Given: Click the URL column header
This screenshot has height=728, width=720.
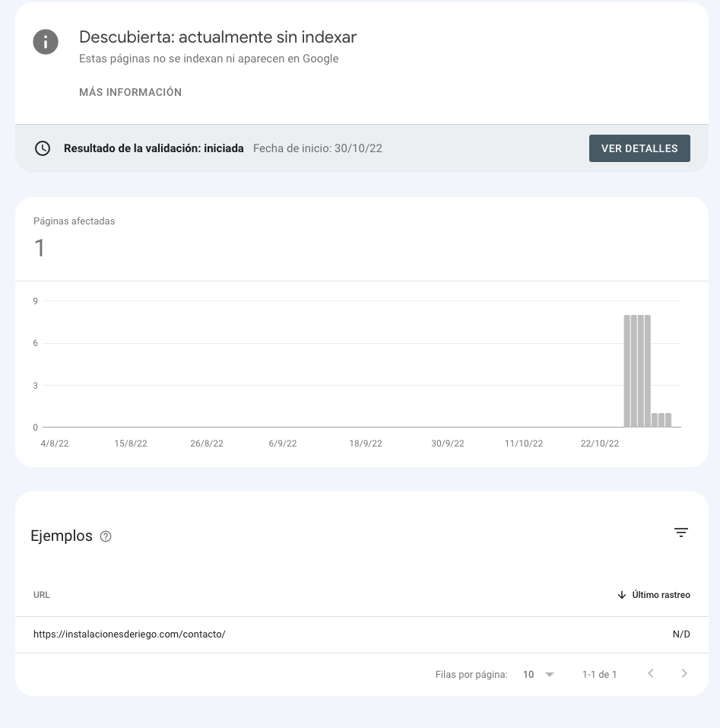Looking at the screenshot, I should coord(41,595).
